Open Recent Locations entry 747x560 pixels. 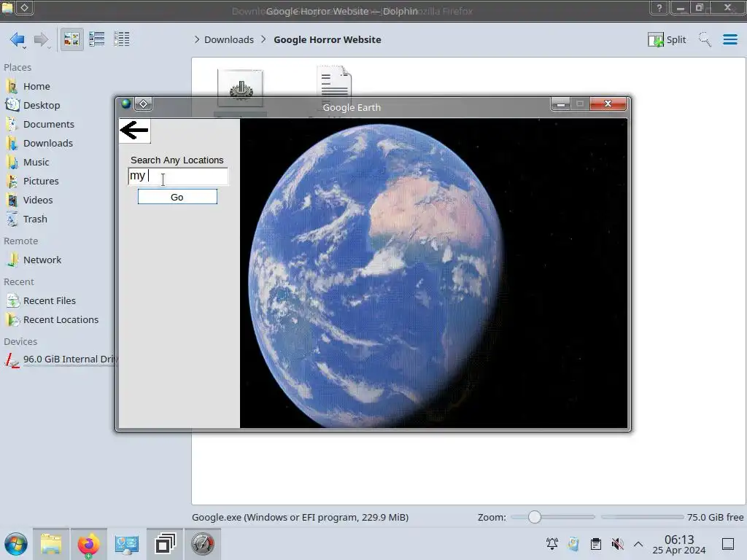61,320
